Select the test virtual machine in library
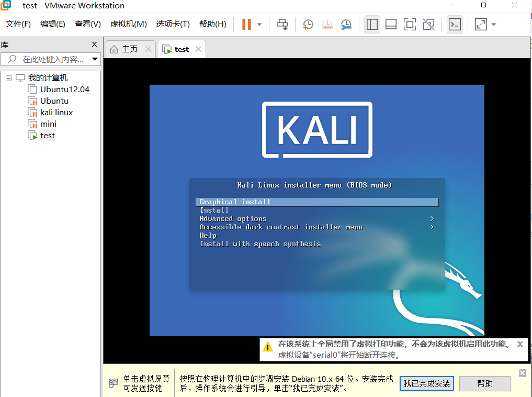The image size is (532, 397). point(47,136)
